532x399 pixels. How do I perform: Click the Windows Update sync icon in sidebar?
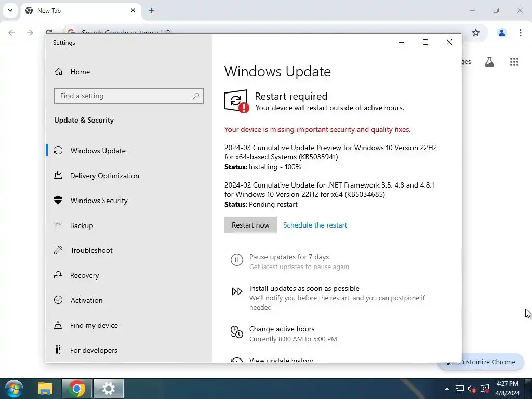[58, 150]
